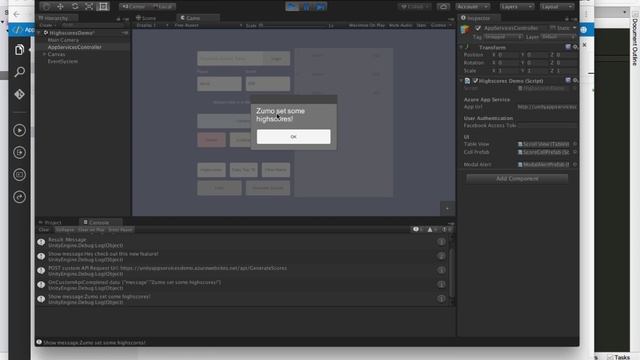Toggle Collapse in Console

[x=65, y=230]
